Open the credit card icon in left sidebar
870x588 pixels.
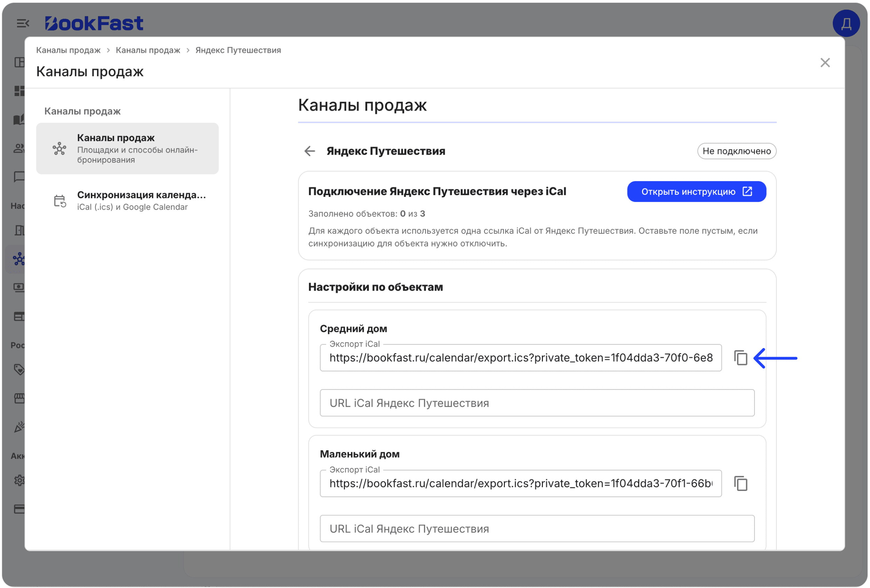[19, 509]
